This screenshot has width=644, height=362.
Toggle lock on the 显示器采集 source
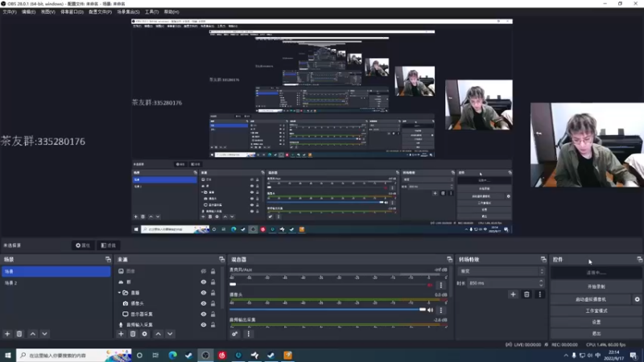213,314
